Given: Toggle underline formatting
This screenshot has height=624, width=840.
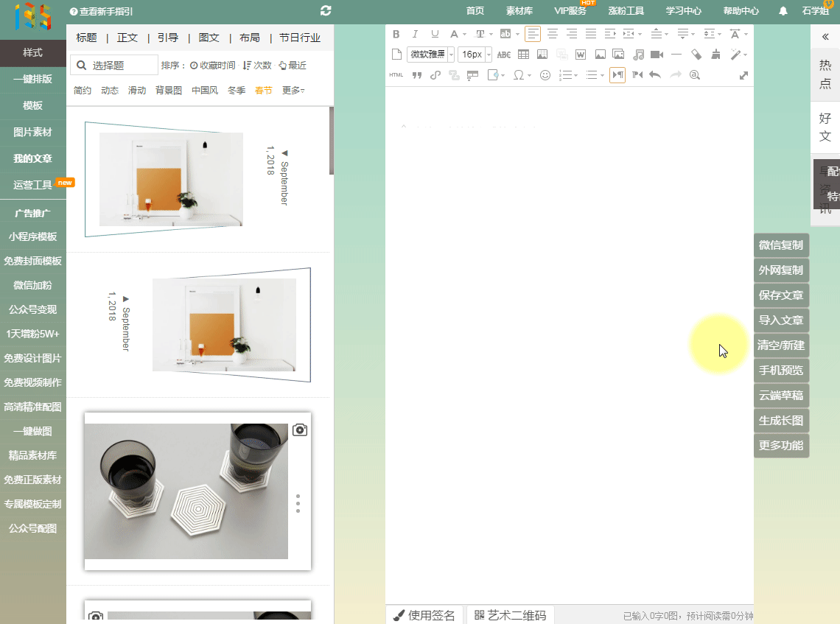Looking at the screenshot, I should [435, 34].
